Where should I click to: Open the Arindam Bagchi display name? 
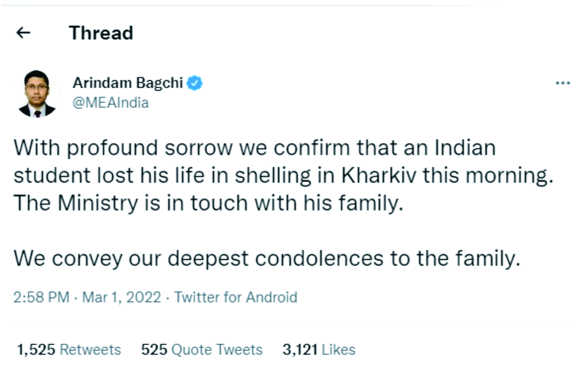[128, 83]
